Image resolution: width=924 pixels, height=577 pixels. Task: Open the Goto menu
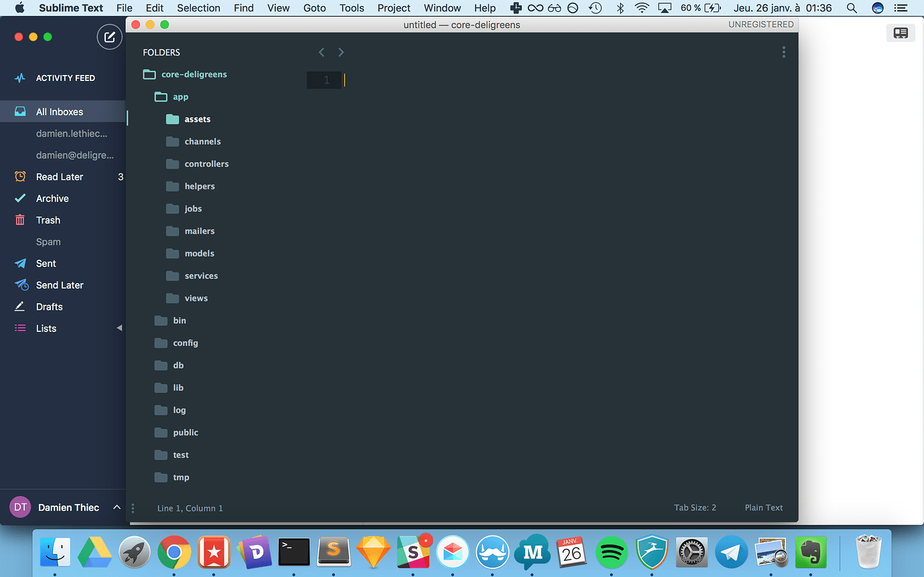pyautogui.click(x=315, y=8)
